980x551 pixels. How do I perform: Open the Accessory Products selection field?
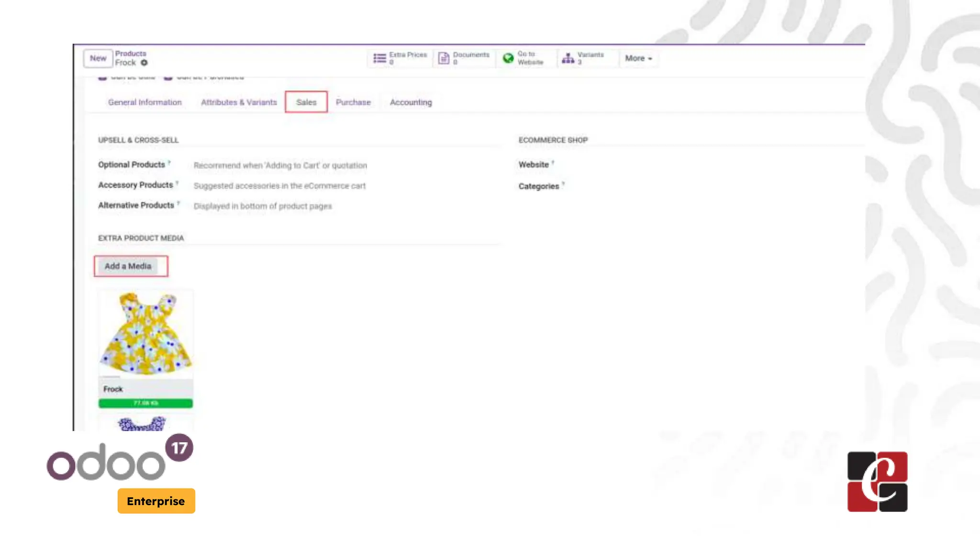279,186
